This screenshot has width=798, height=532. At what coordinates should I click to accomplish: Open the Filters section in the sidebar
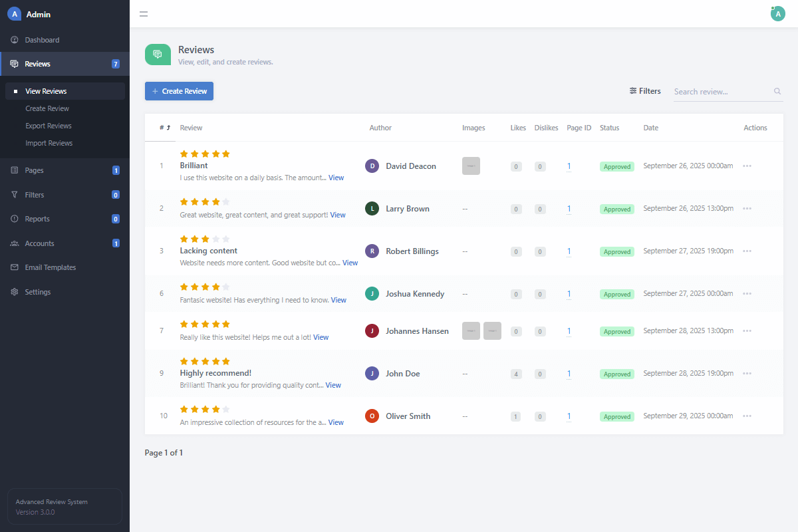pyautogui.click(x=14, y=194)
